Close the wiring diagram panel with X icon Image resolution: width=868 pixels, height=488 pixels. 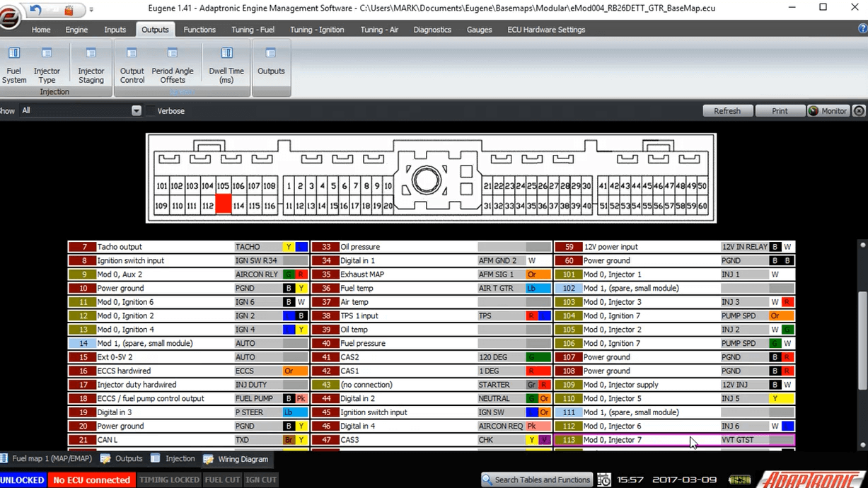[859, 111]
